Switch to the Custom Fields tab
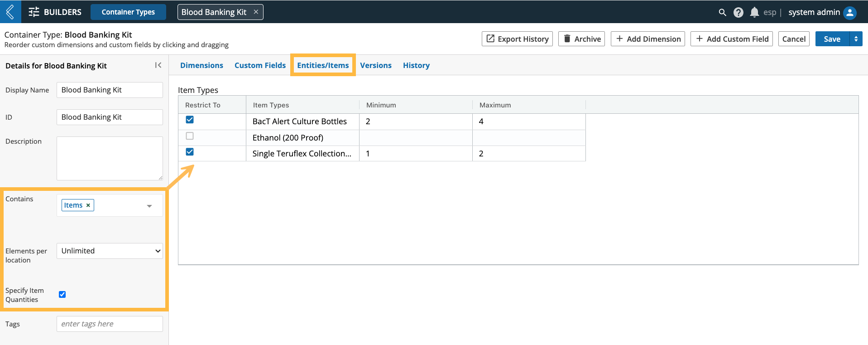This screenshot has width=868, height=345. pos(260,65)
